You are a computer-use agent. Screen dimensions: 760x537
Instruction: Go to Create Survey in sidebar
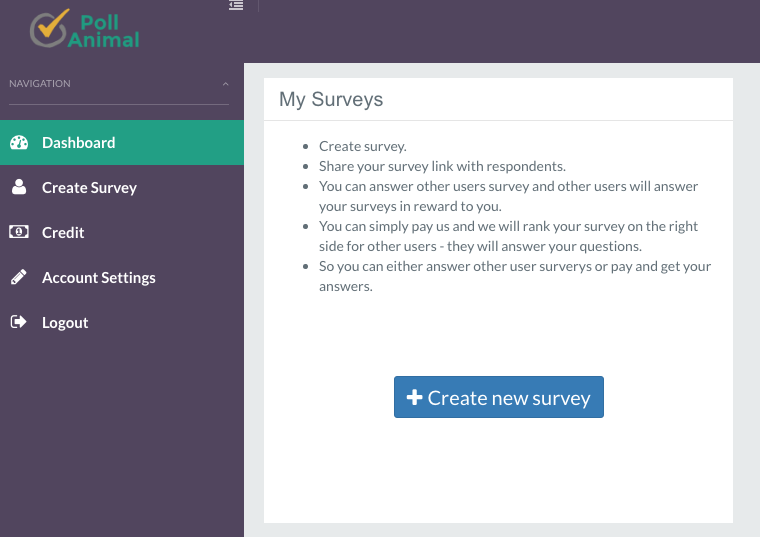point(89,188)
